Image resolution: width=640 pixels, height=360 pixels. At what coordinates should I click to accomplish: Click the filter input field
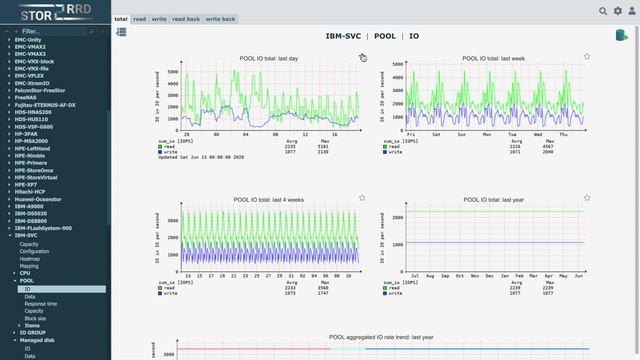pyautogui.click(x=53, y=31)
